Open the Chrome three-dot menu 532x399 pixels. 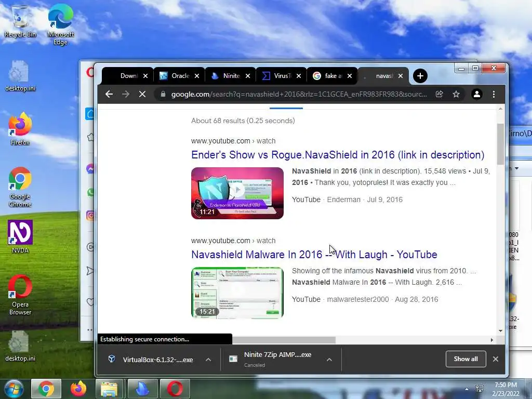coord(494,94)
